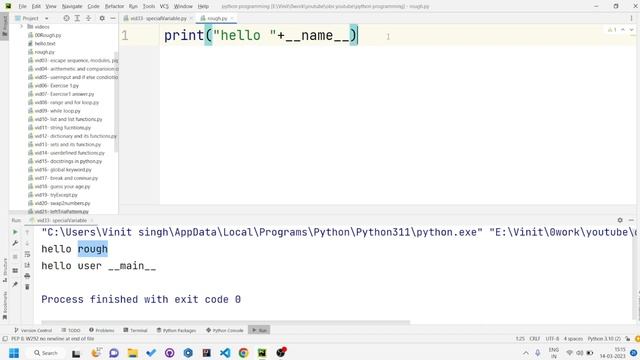Open vid06- Exercise 1.py file
This screenshot has width=640, height=360.
click(56, 86)
